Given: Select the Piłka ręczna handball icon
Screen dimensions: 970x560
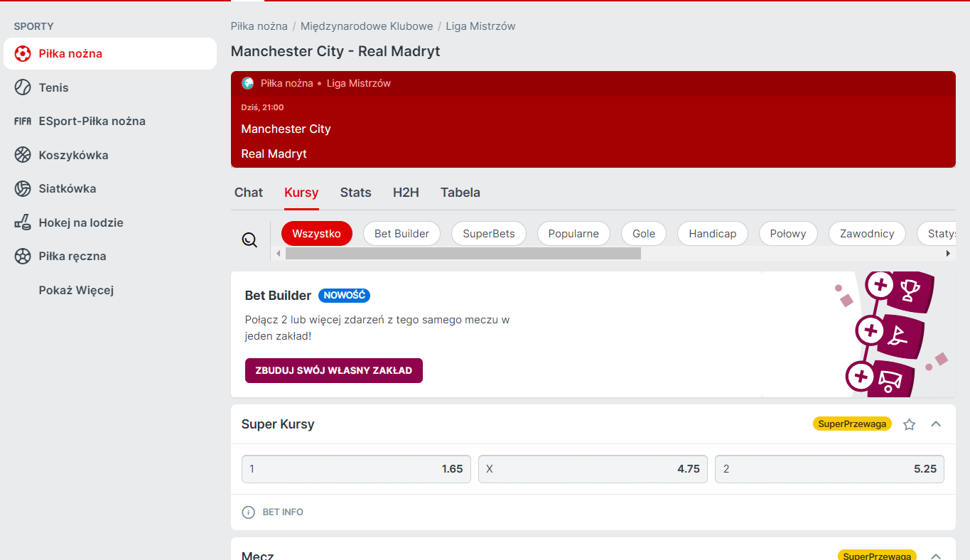Looking at the screenshot, I should pyautogui.click(x=22, y=256).
